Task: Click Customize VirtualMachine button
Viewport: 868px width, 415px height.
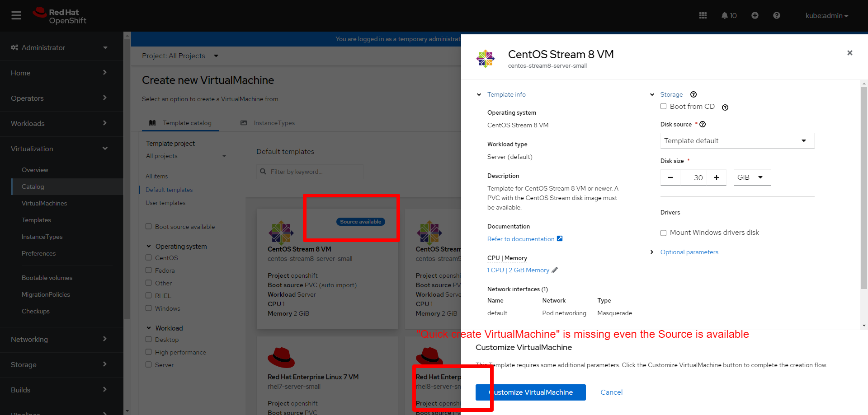Action: tap(531, 392)
